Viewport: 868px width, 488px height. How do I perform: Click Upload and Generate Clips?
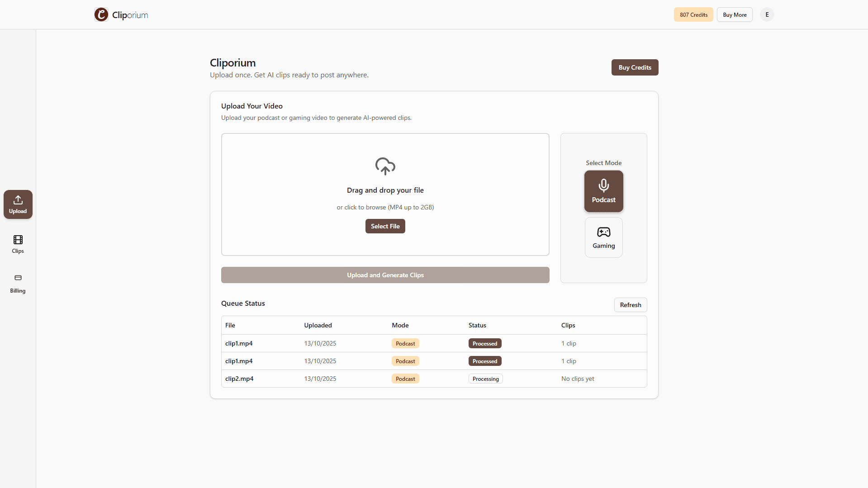coord(385,275)
